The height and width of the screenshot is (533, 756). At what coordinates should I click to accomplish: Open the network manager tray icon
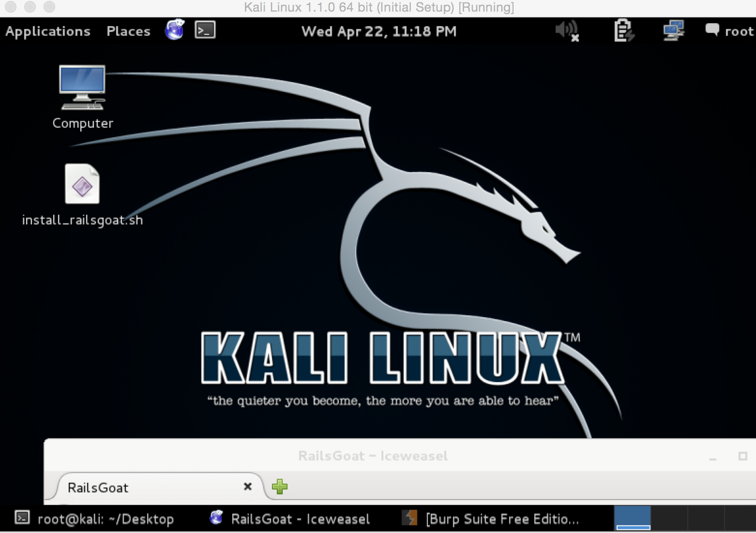pos(674,30)
